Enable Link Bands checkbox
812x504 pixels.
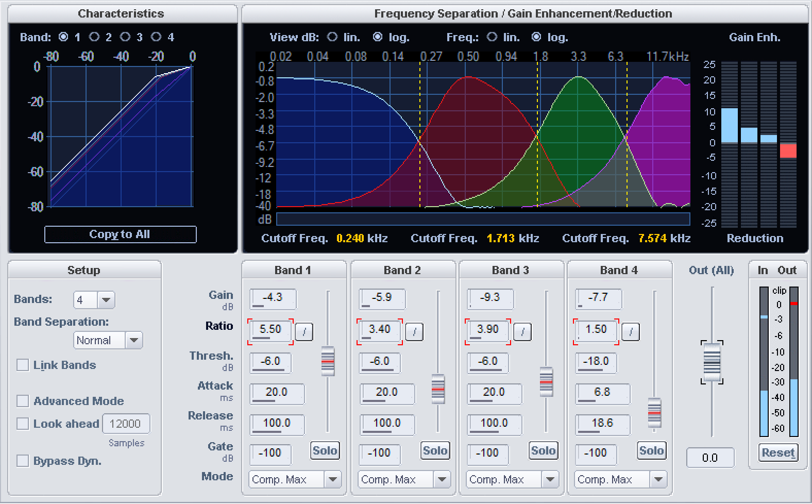pyautogui.click(x=23, y=365)
